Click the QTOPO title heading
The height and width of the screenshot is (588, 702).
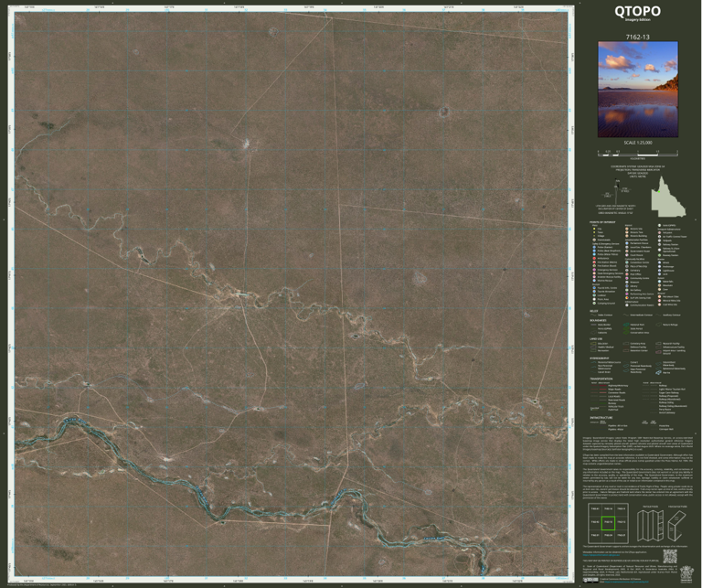pyautogui.click(x=637, y=11)
